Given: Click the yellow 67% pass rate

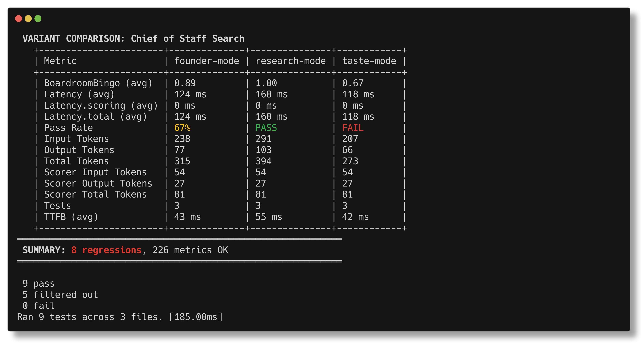Looking at the screenshot, I should click(182, 128).
